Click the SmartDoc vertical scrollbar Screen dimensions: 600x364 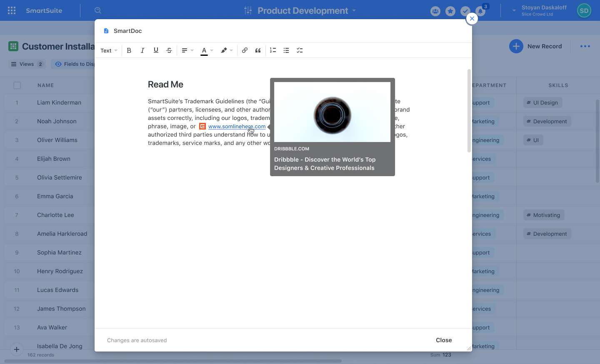[x=469, y=110]
